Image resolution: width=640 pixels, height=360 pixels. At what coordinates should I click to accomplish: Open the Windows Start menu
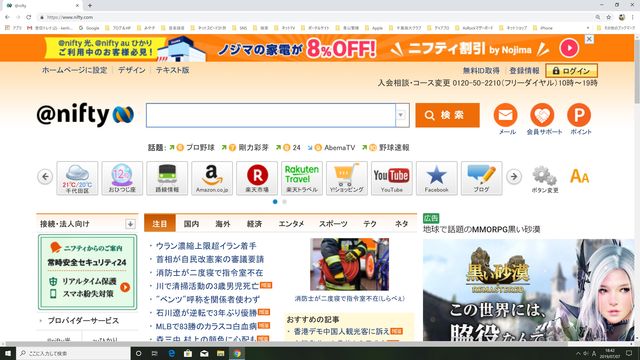pos(8,353)
